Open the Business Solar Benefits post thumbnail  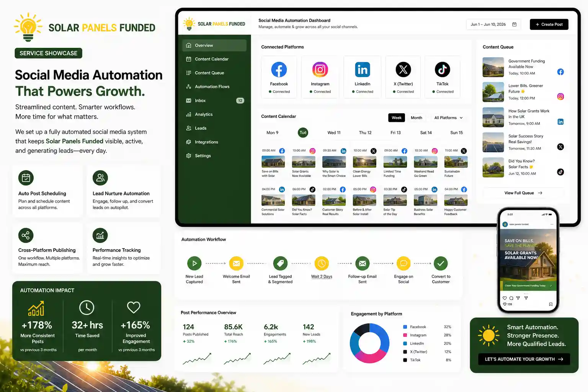tap(425, 200)
